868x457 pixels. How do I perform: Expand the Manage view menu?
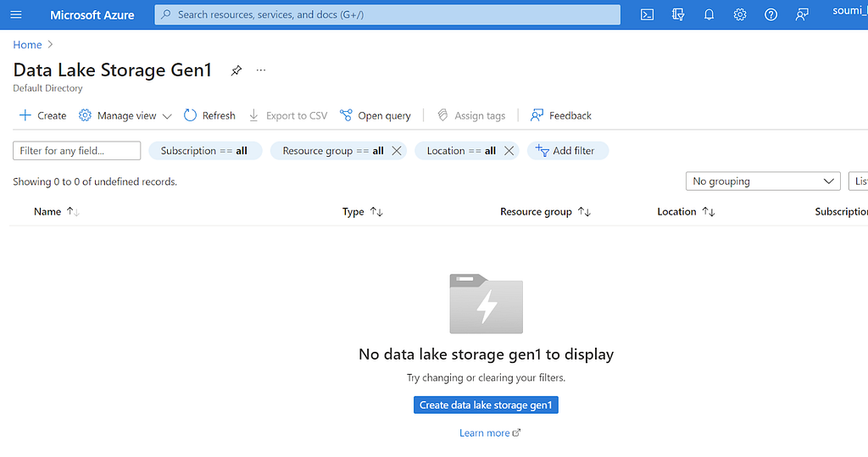point(125,115)
